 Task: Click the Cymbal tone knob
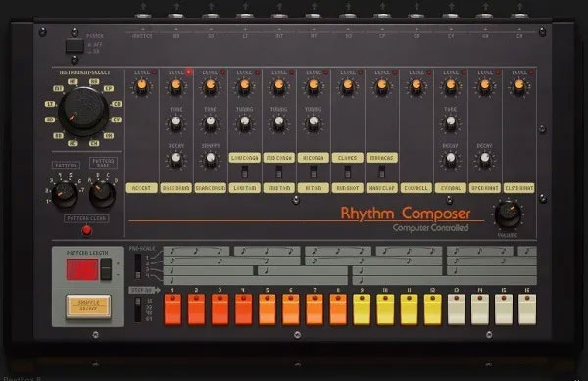tap(451, 122)
